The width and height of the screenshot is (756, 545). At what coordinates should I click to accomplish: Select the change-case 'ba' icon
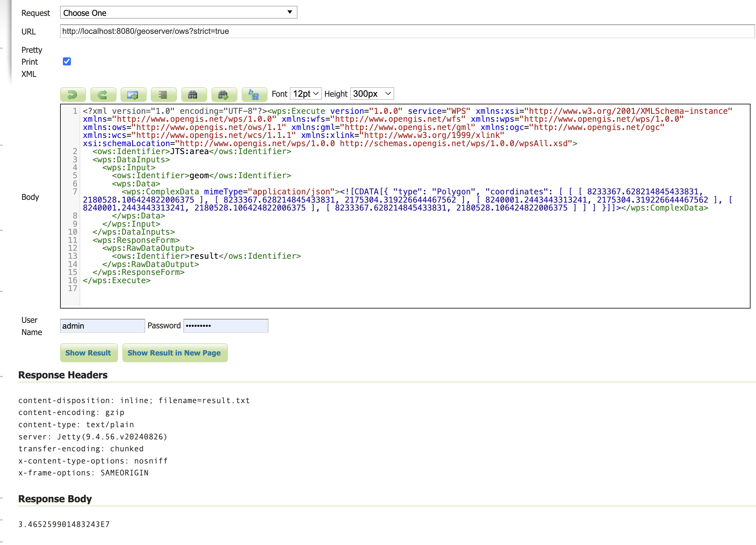(254, 95)
